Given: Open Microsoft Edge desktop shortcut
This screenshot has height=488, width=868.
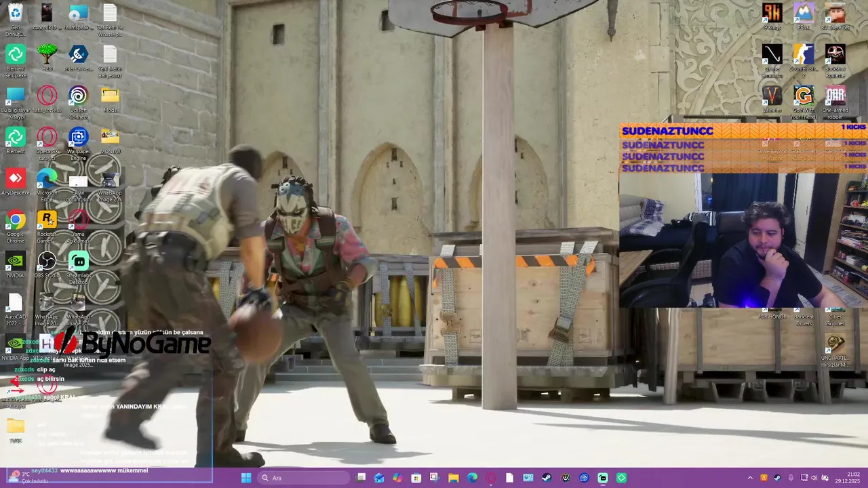Looking at the screenshot, I should point(47,184).
